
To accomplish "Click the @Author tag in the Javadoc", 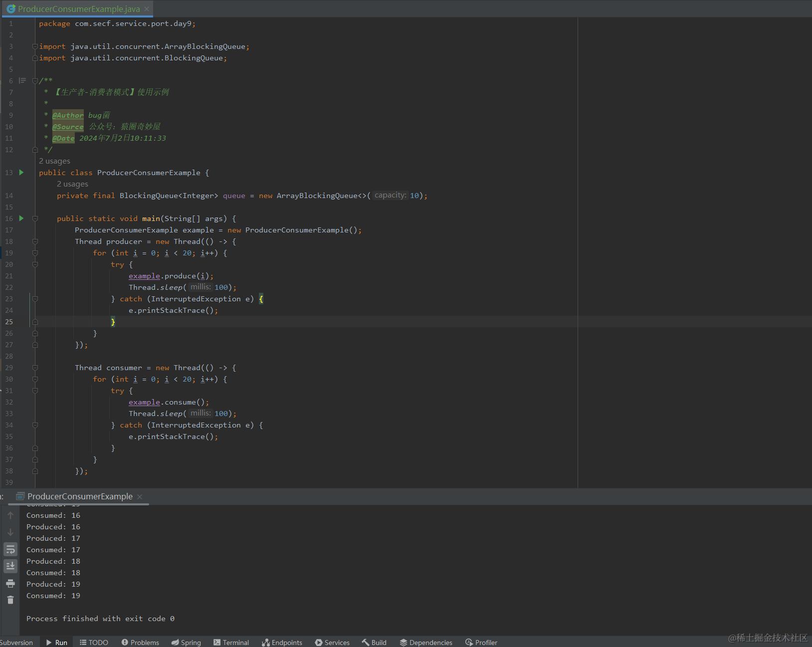I will click(x=68, y=115).
